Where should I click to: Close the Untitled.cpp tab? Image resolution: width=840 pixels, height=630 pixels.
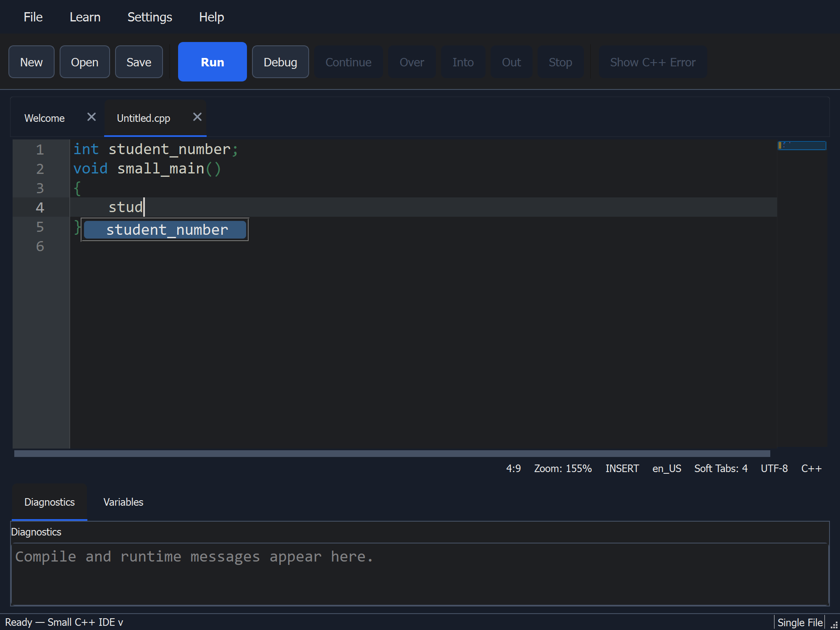click(x=197, y=117)
